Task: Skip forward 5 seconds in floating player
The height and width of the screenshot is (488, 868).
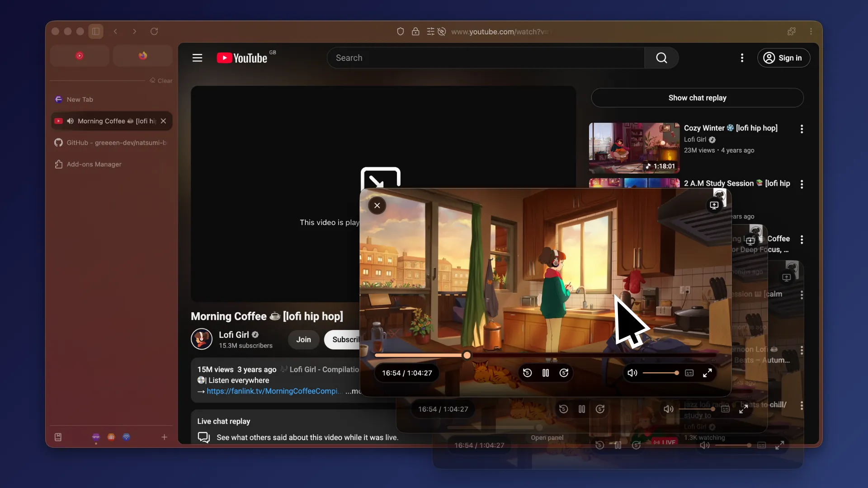Action: (x=564, y=373)
